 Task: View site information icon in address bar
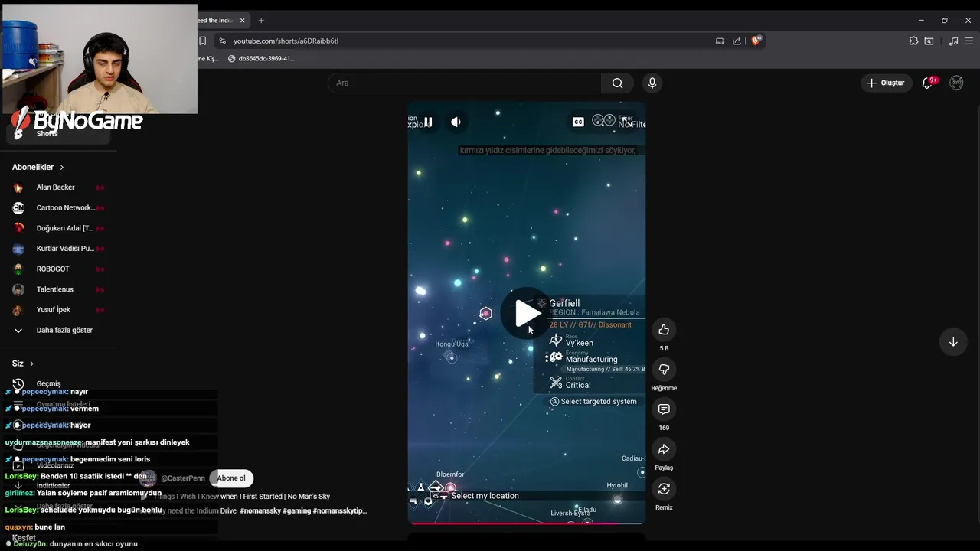tap(222, 41)
